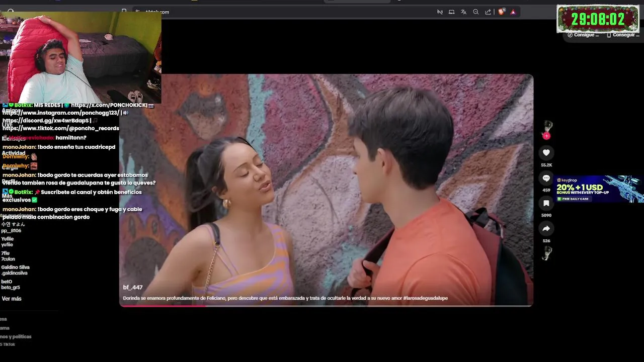Click the Consigue... floating button
The width and height of the screenshot is (644, 362).
coord(584,35)
